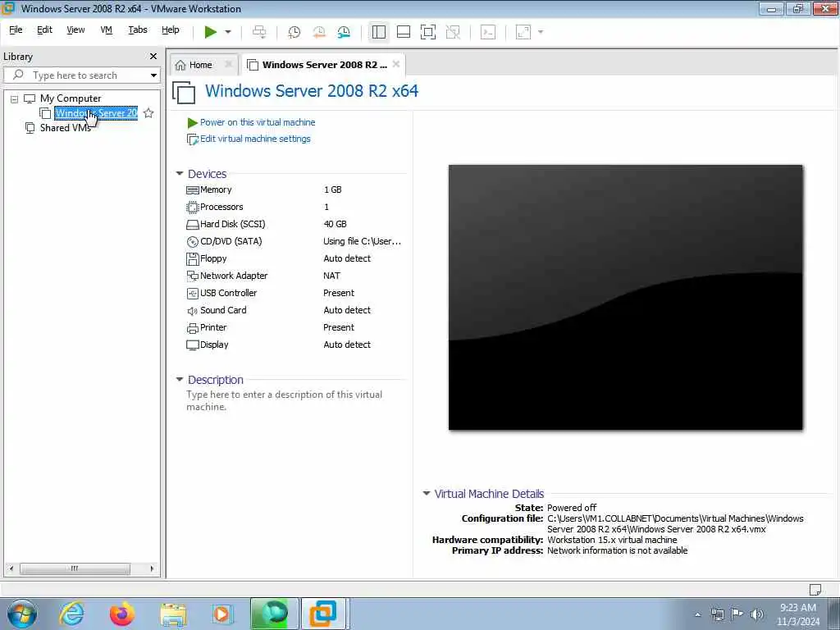Viewport: 840px width, 630px height.
Task: Click the library scrollbar left arrow
Action: tap(11, 568)
